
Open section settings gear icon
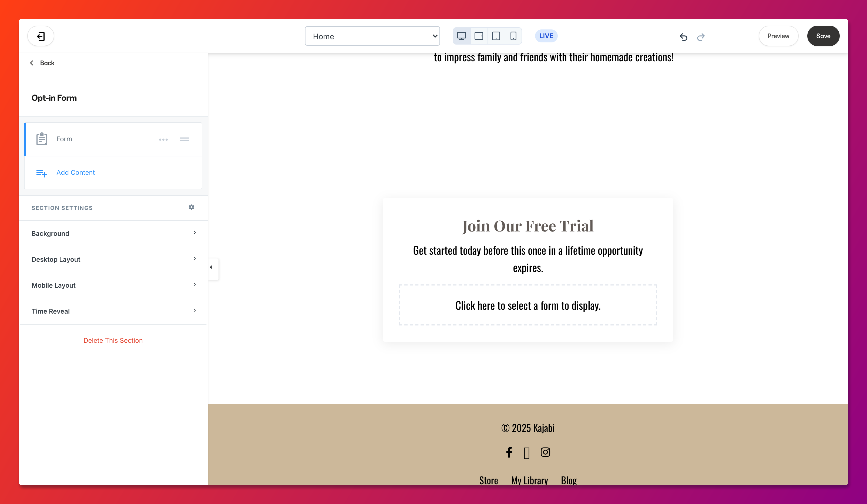[192, 207]
